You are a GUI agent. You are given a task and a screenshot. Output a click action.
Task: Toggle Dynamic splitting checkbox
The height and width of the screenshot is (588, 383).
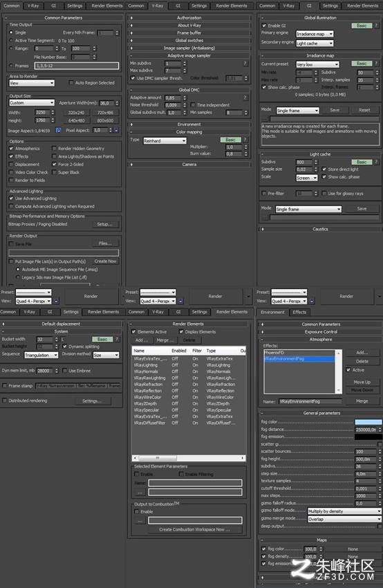point(64,347)
